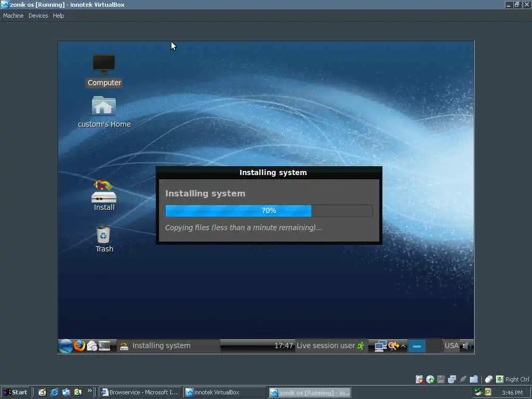
Task: Click the 3:46 PM Windows clock
Action: [x=512, y=393]
